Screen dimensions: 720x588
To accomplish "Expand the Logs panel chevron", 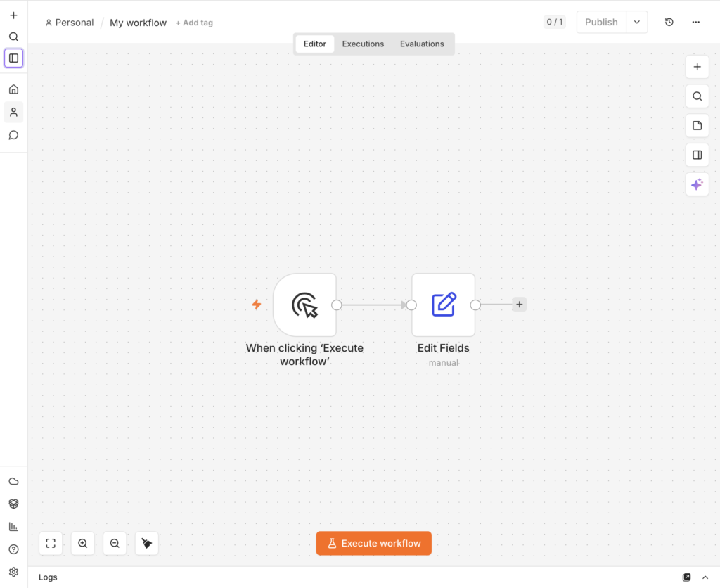I will (x=705, y=577).
